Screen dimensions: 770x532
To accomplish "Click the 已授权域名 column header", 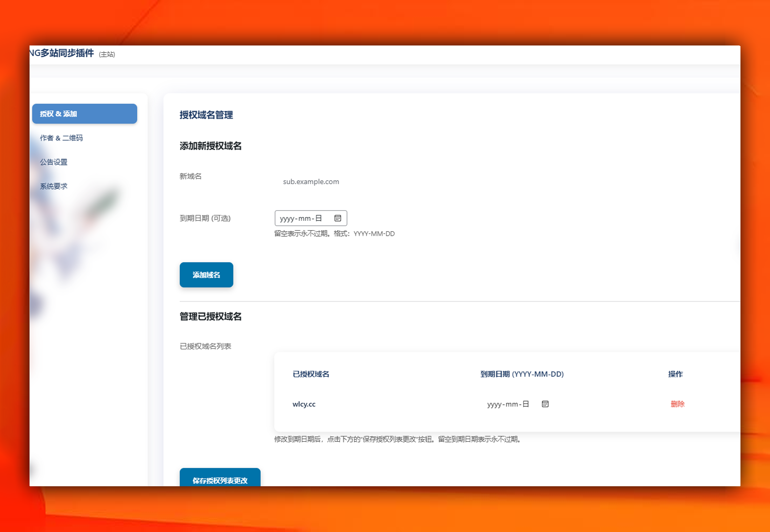I will point(311,374).
